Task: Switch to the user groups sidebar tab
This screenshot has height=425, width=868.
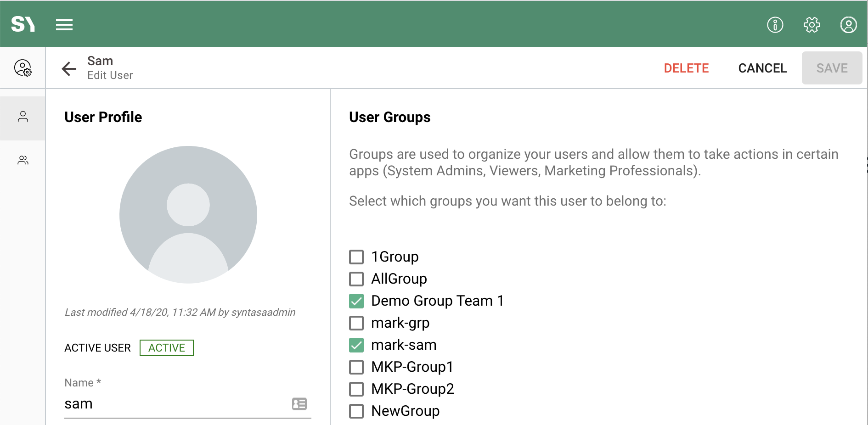Action: click(x=23, y=160)
